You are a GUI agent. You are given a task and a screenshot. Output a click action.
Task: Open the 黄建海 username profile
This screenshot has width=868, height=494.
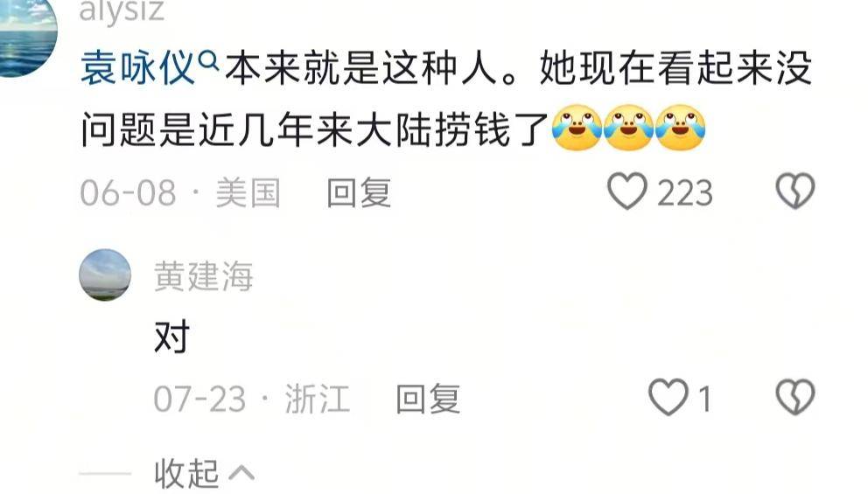(x=204, y=276)
